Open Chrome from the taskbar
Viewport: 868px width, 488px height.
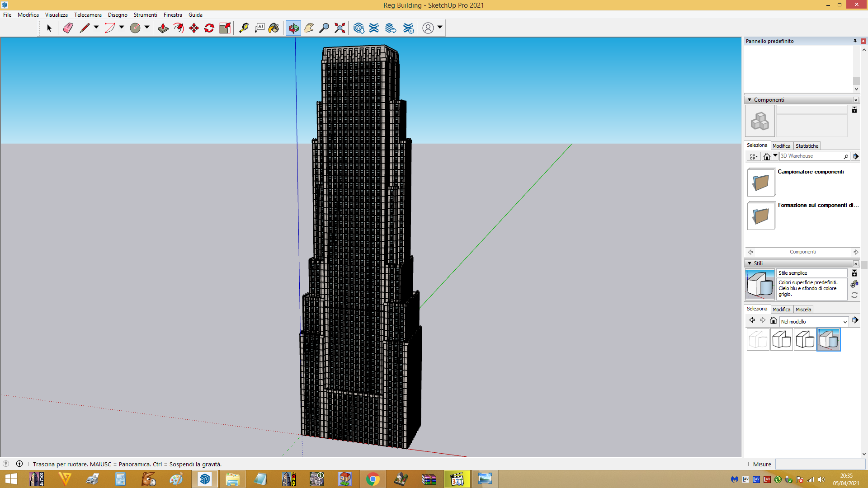click(373, 479)
